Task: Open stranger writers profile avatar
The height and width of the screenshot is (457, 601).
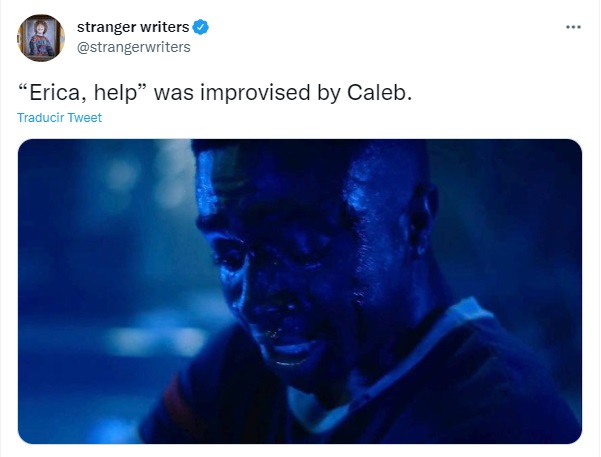Action: [x=41, y=38]
